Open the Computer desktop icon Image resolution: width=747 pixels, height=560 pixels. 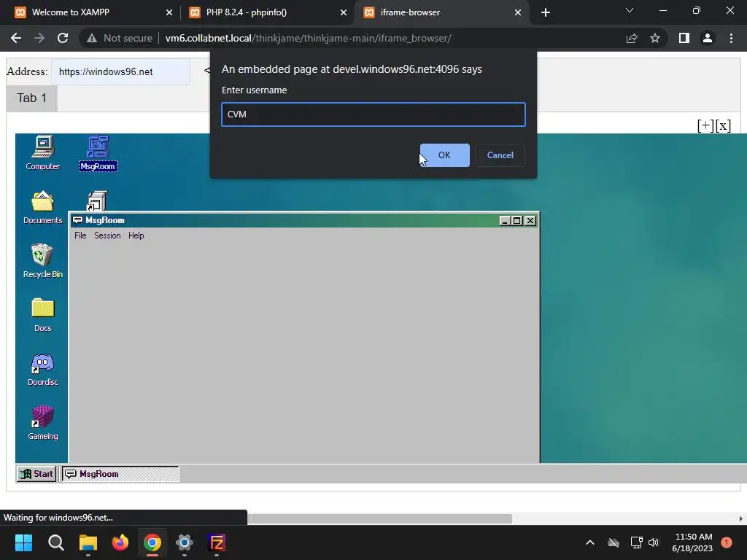(x=43, y=153)
